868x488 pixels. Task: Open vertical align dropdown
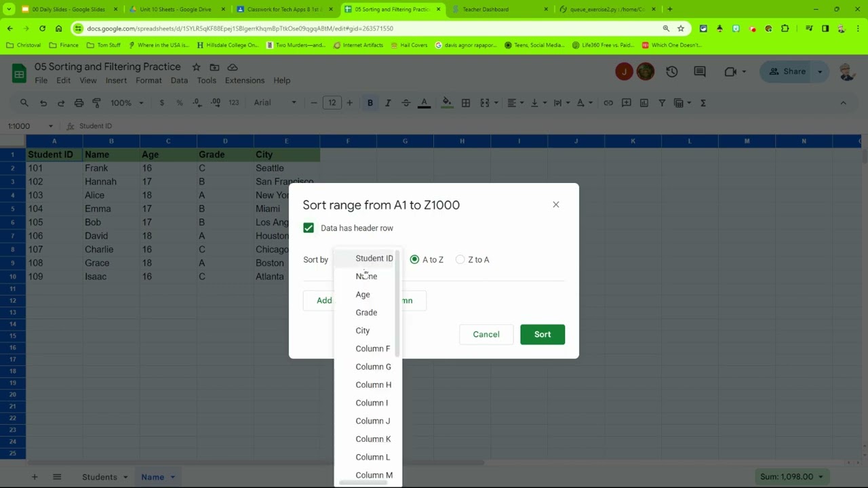pos(538,103)
